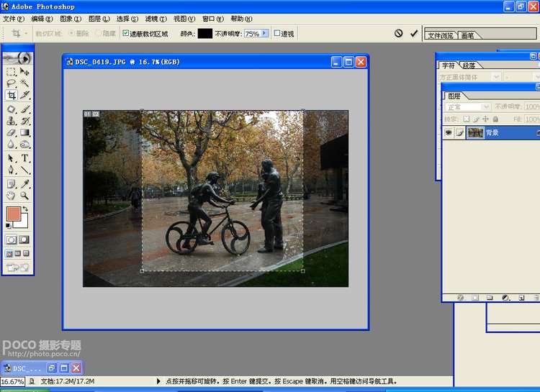Viewport: 540px width, 392px height.
Task: Open the white background color picker
Action: [x=22, y=222]
